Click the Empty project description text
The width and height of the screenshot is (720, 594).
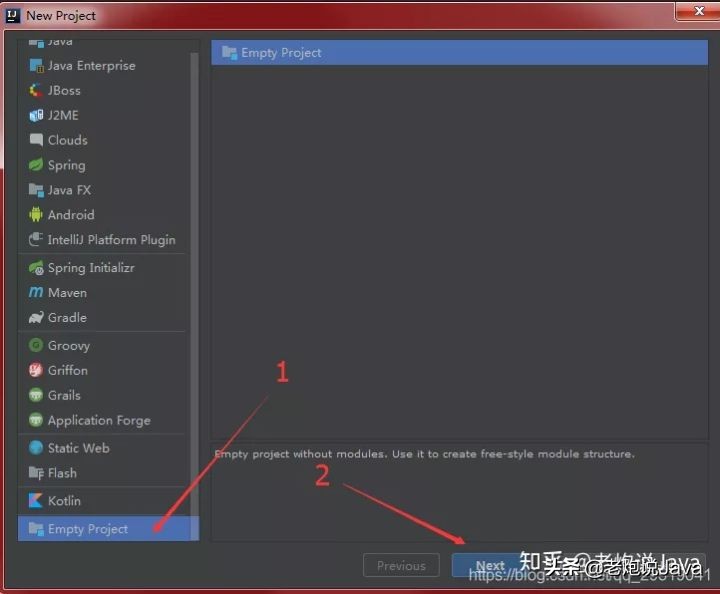click(425, 454)
